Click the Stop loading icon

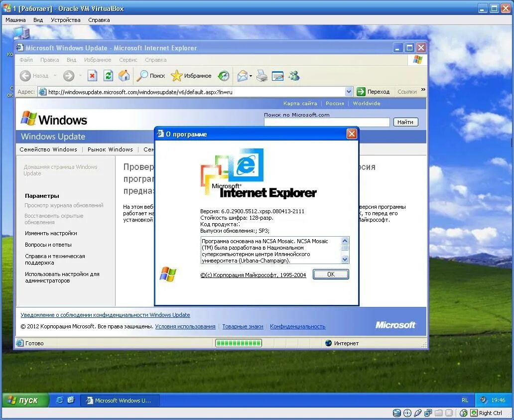92,76
